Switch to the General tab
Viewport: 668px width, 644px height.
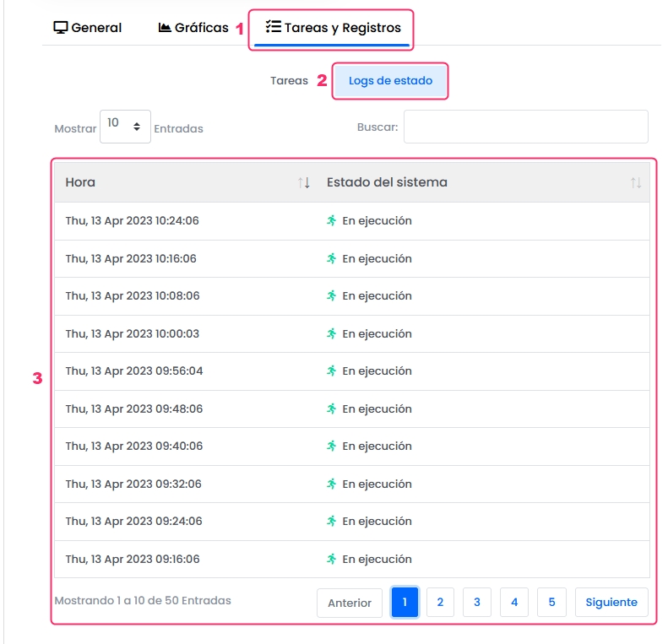click(87, 28)
